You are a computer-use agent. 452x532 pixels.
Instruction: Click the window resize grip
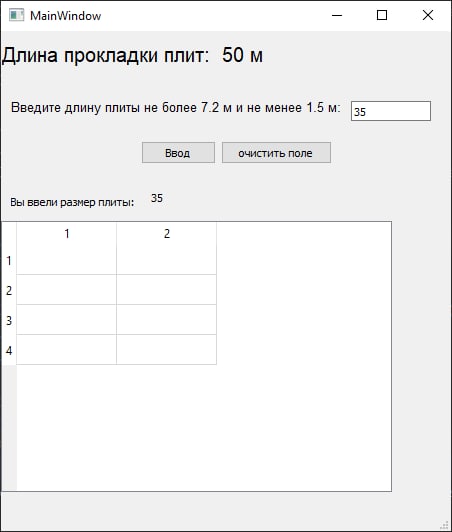click(445, 526)
